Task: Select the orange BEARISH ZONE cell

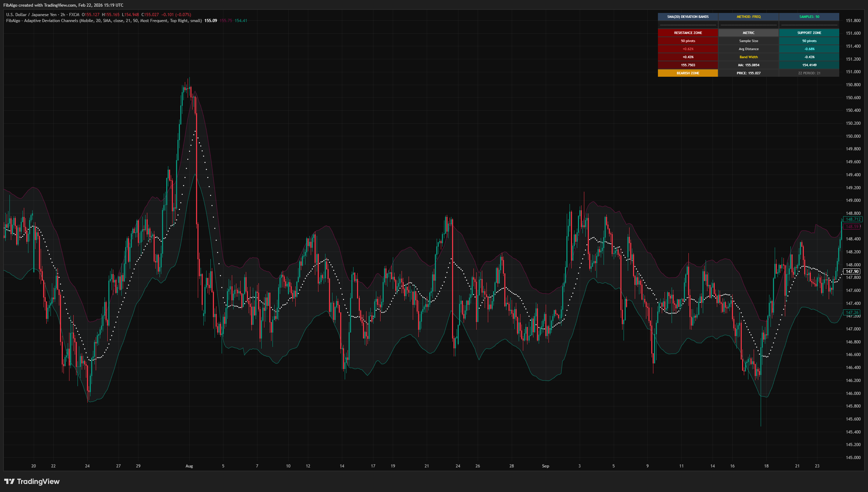Action: [688, 73]
